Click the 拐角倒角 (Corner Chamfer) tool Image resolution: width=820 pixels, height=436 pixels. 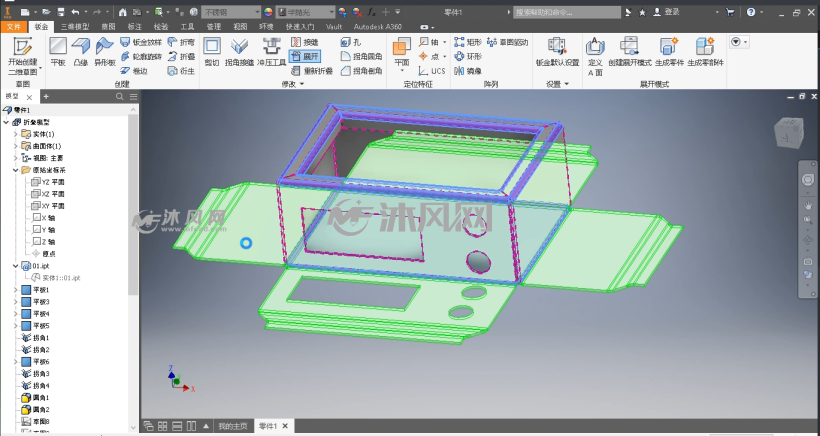tap(361, 71)
